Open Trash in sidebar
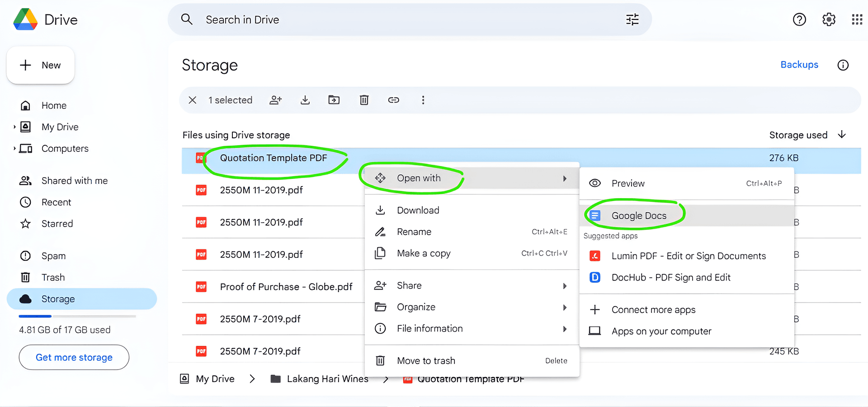This screenshot has width=868, height=407. [x=82, y=277]
